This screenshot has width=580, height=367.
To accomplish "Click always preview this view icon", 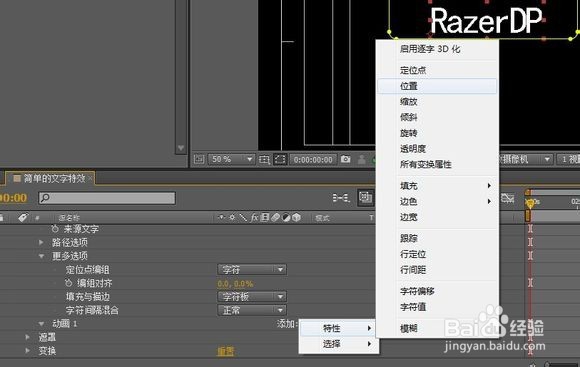I will point(199,159).
